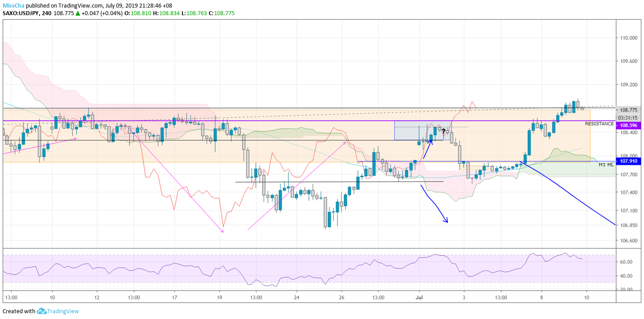Open the 'Created with TradingView' footer text

click(x=41, y=311)
